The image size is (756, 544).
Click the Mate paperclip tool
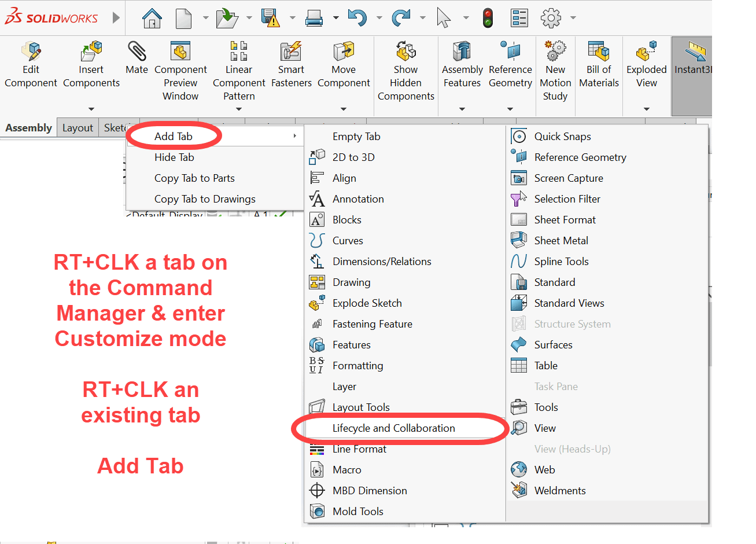click(x=137, y=58)
